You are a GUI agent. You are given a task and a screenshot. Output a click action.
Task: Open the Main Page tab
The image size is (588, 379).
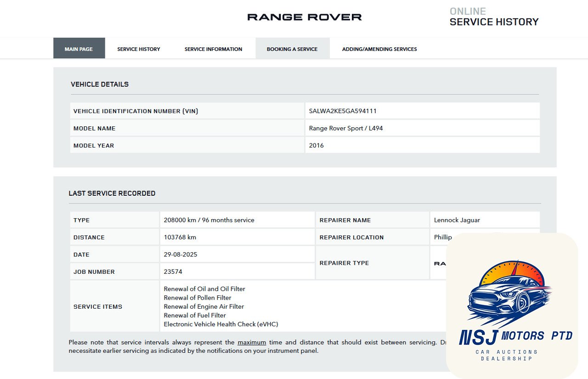coord(79,49)
